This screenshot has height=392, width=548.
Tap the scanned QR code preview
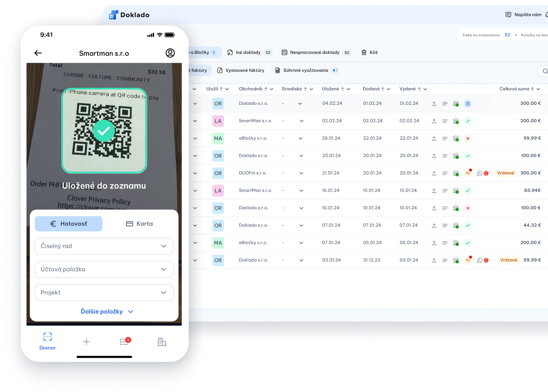pyautogui.click(x=104, y=131)
